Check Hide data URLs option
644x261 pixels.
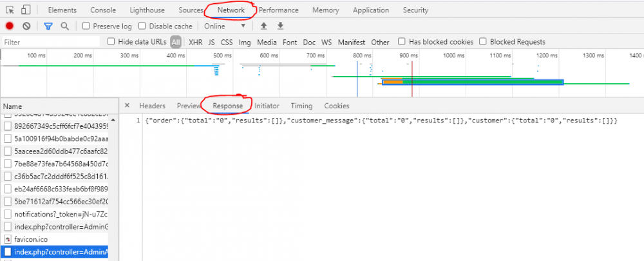coord(111,41)
